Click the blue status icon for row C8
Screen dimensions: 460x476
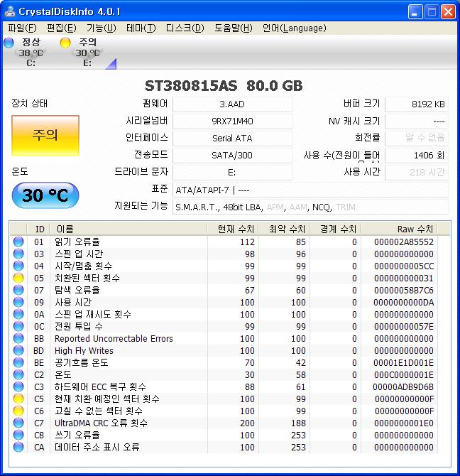click(18, 435)
